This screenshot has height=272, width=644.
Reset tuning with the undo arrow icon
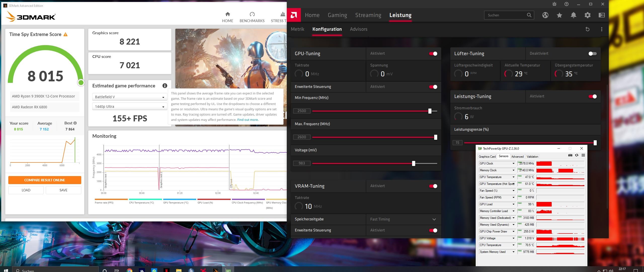(x=587, y=29)
